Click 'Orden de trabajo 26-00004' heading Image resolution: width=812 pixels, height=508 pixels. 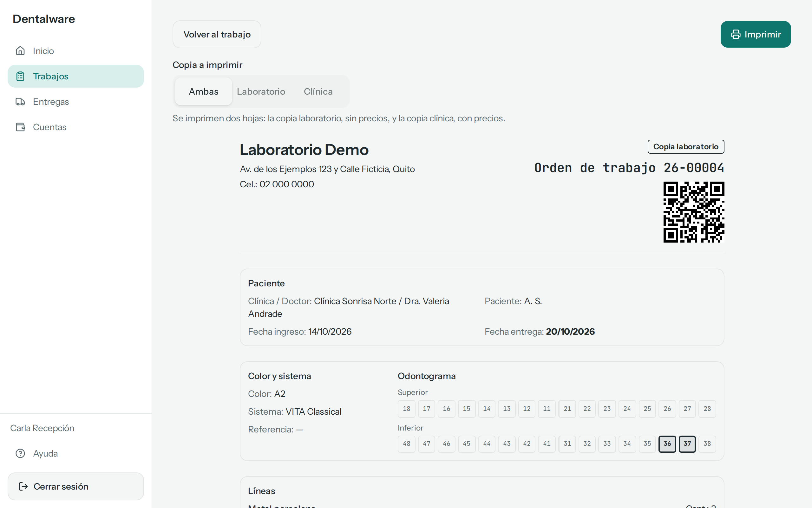click(629, 168)
